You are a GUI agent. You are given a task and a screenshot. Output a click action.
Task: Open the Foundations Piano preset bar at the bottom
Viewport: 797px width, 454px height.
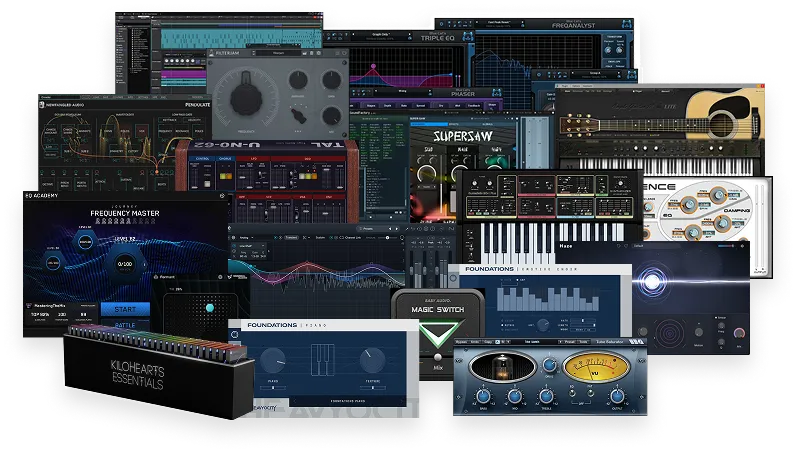tap(348, 401)
